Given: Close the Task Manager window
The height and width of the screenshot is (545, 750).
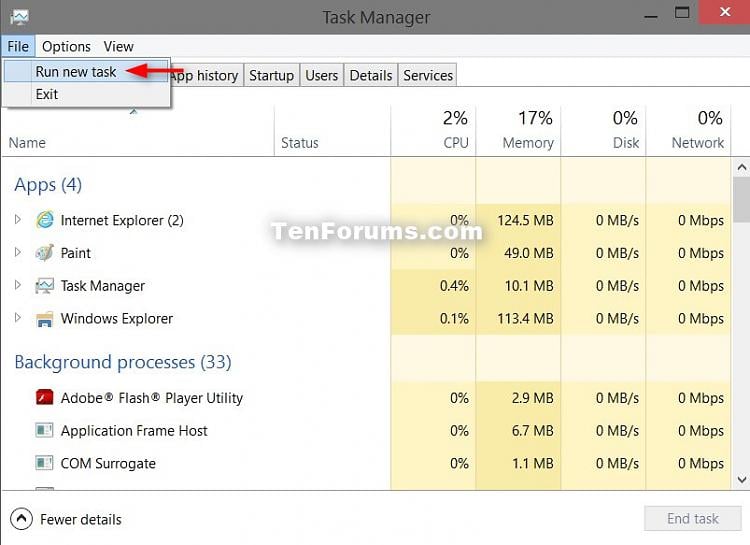Looking at the screenshot, I should tap(725, 11).
